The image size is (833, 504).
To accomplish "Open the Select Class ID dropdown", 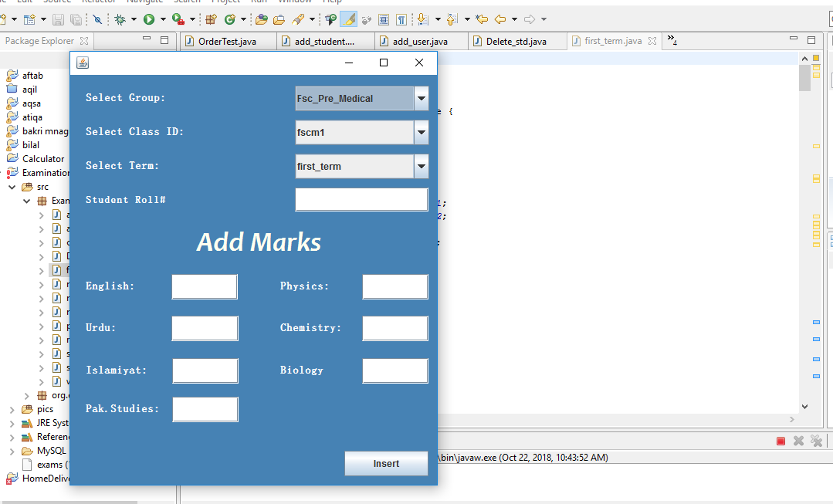I will 421,132.
